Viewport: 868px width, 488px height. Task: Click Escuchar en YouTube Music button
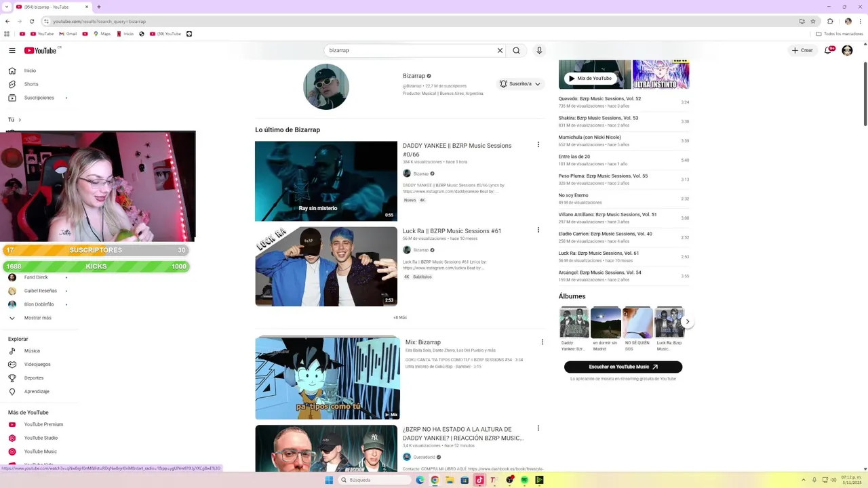click(623, 367)
